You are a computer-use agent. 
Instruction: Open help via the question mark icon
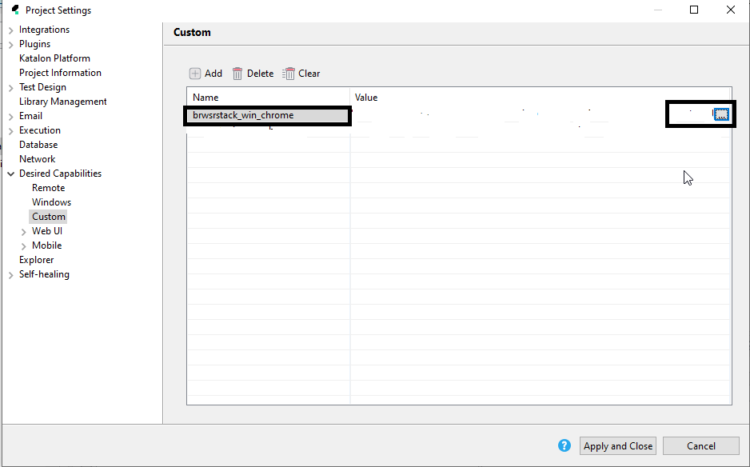[564, 445]
